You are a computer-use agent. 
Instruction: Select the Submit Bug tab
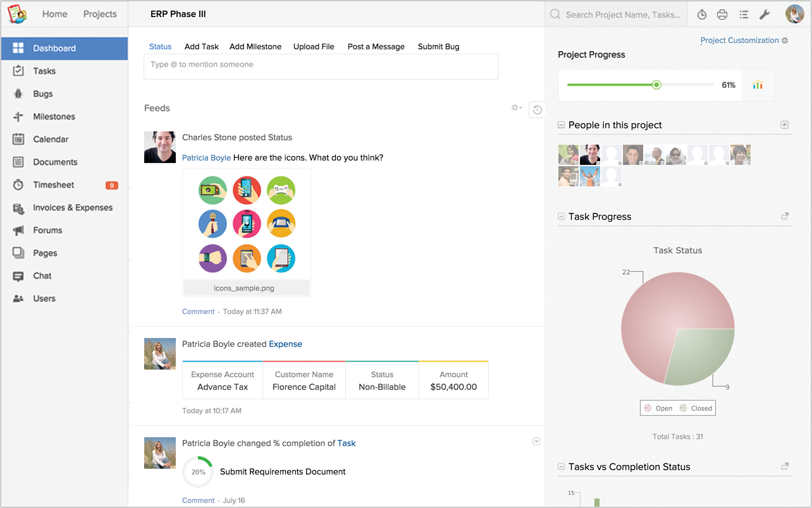[438, 46]
